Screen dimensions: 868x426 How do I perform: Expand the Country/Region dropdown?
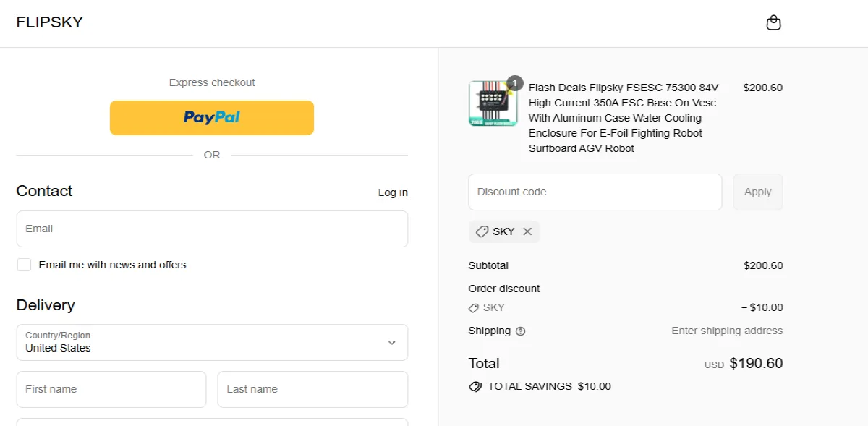coord(211,342)
